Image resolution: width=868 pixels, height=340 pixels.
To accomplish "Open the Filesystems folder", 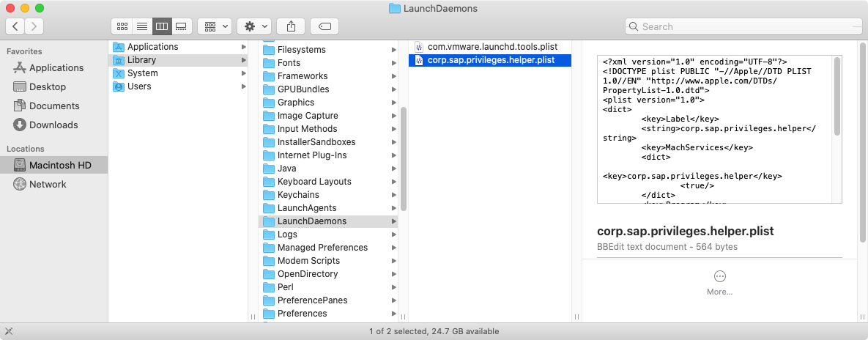I will pos(329,50).
